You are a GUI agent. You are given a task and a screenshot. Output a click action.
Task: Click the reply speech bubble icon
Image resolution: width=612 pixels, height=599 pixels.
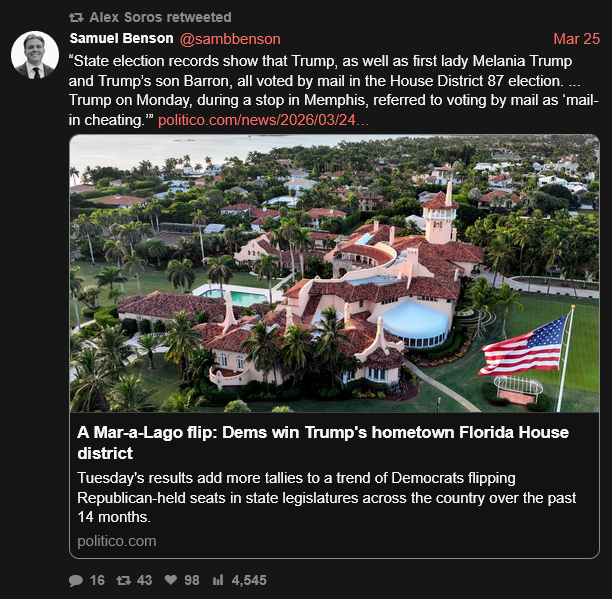[76, 580]
